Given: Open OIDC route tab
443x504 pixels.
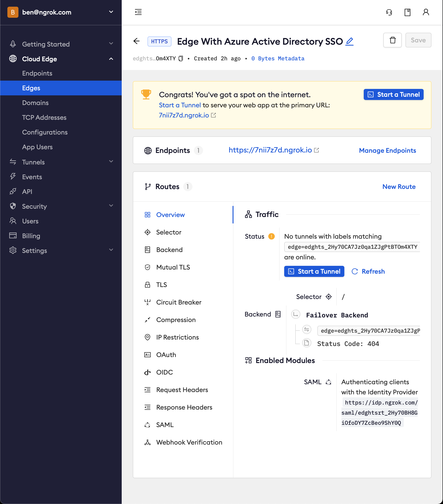Looking at the screenshot, I should [183, 372].
